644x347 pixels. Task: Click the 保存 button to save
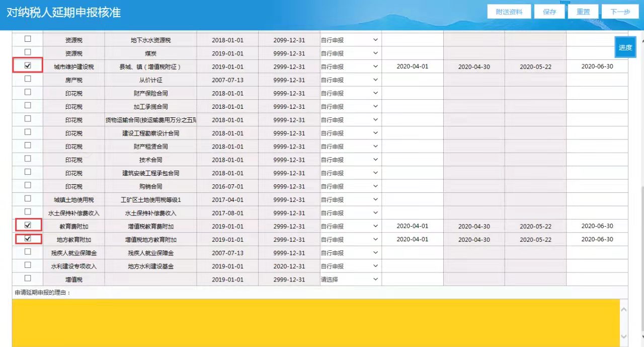click(x=549, y=12)
